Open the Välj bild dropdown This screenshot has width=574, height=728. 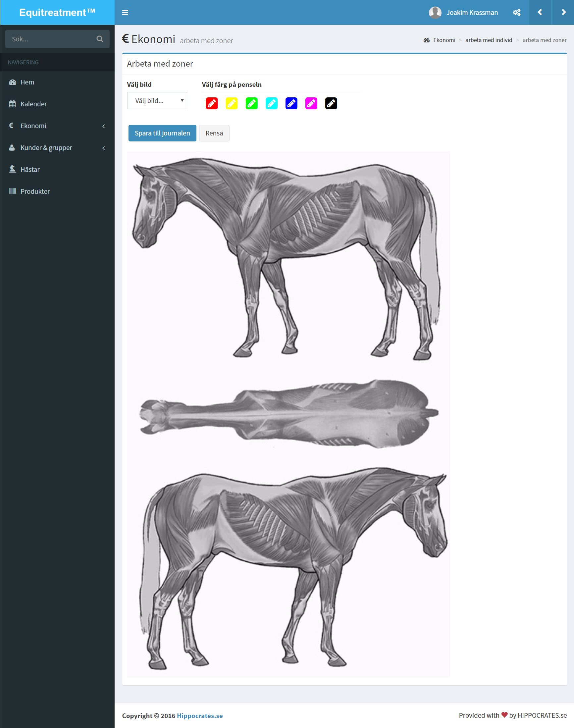(x=157, y=100)
